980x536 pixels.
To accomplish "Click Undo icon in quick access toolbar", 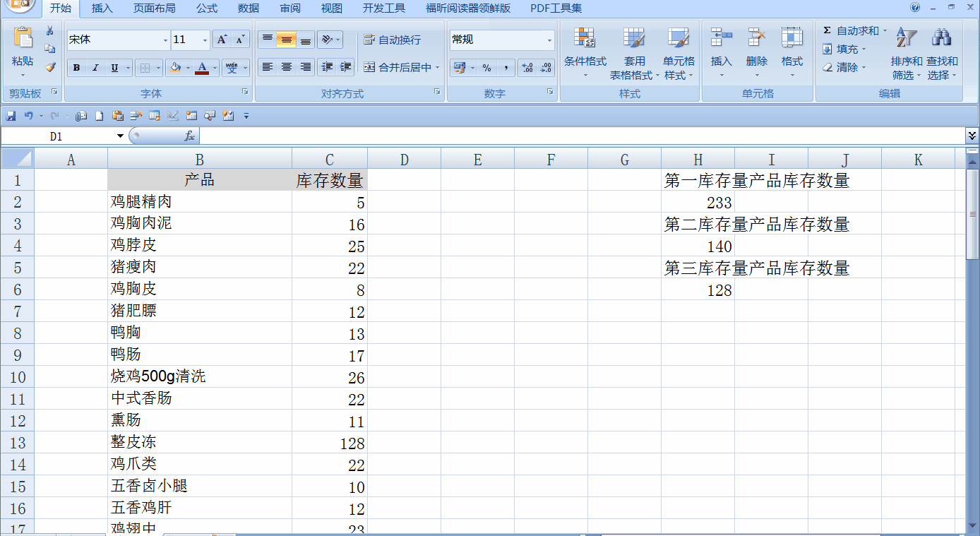I will click(28, 116).
